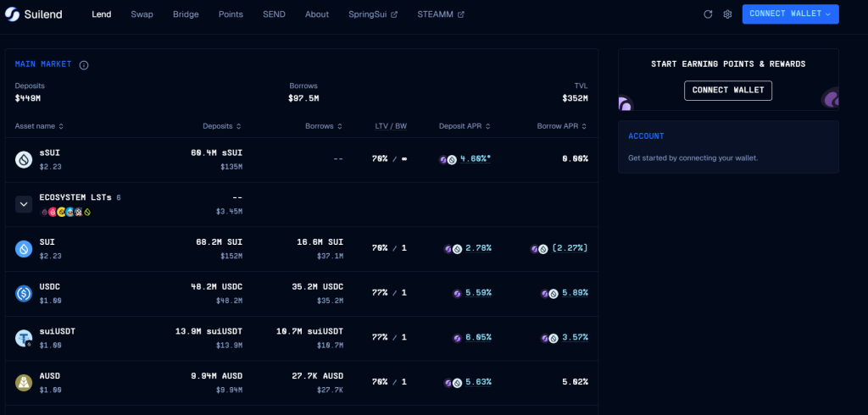Open the STEAMM external link
The height and width of the screenshot is (415, 868).
[441, 14]
